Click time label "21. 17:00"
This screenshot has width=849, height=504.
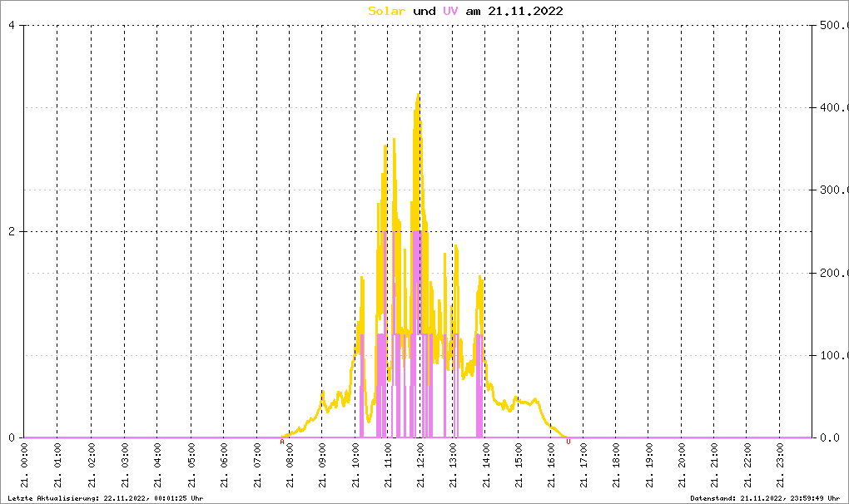click(x=583, y=465)
